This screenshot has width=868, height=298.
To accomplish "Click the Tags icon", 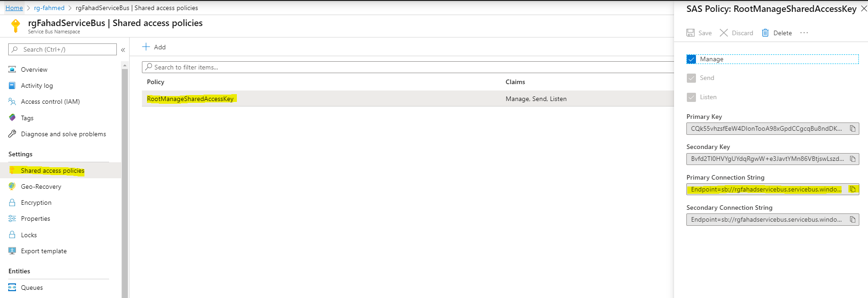I will pyautogui.click(x=12, y=118).
